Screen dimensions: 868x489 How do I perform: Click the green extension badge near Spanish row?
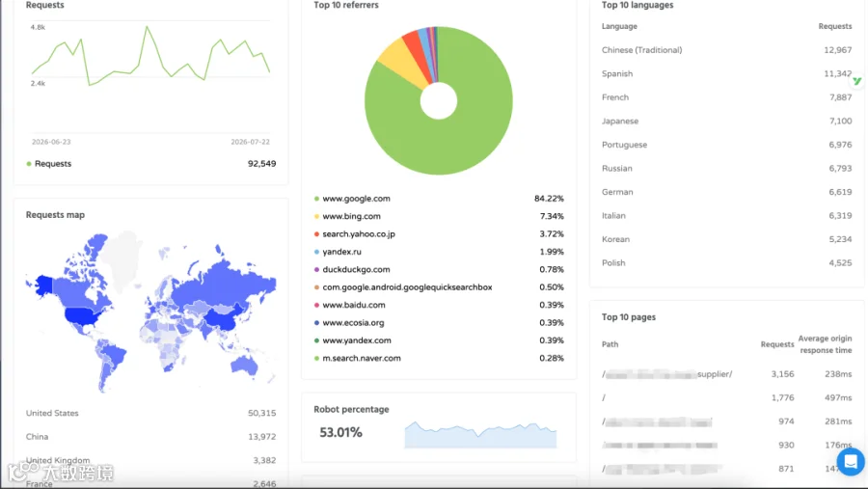[x=857, y=81]
